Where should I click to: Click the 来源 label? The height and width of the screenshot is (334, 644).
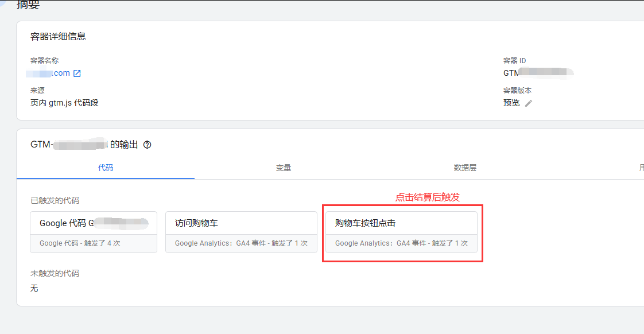(37, 90)
